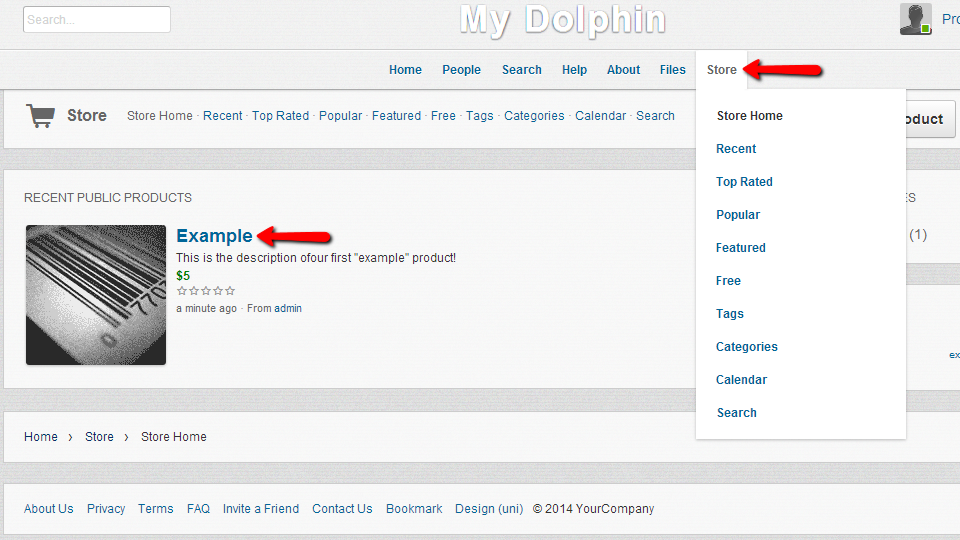
Task: Click the My Dolphin site logo
Action: click(562, 20)
